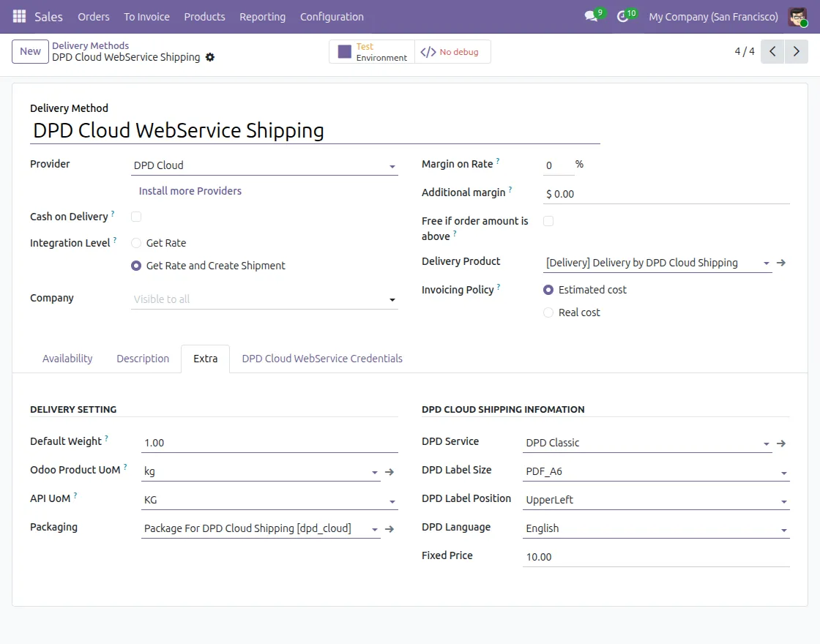
Task: Select the Get Rate radio option
Action: point(136,243)
